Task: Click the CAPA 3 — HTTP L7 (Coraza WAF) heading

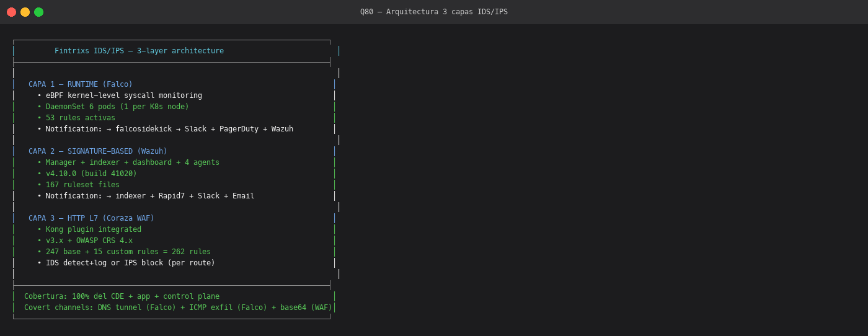Action: (91, 218)
